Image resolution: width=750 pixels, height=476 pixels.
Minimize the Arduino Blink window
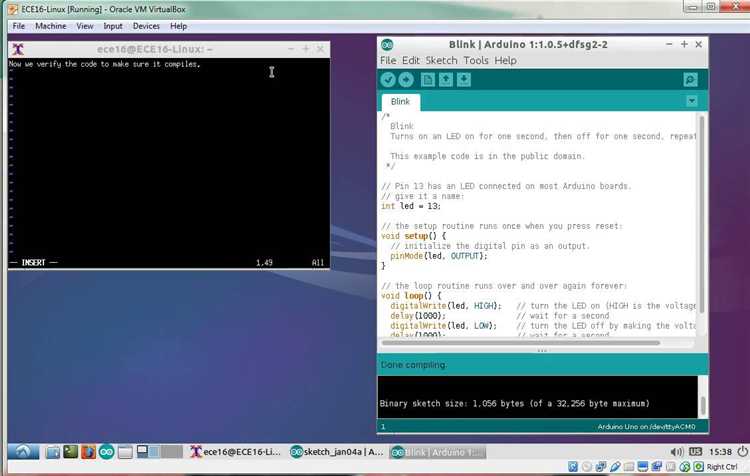tap(669, 44)
